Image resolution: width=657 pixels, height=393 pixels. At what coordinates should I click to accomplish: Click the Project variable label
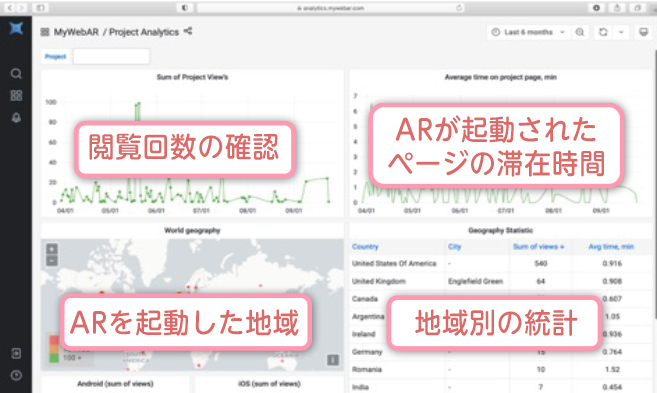pyautogui.click(x=55, y=57)
